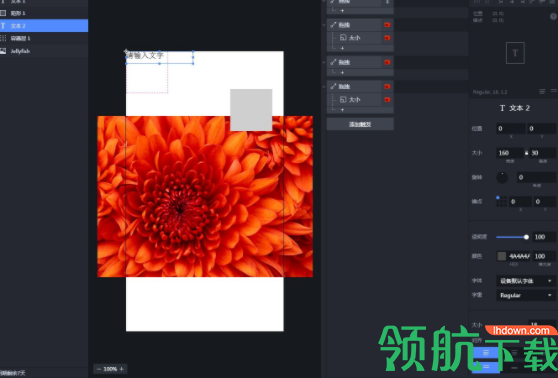
Task: Click the width field showing 160
Action: coord(510,153)
